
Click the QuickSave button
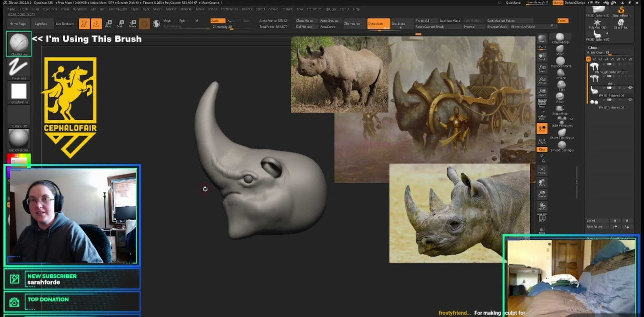coord(513,3)
